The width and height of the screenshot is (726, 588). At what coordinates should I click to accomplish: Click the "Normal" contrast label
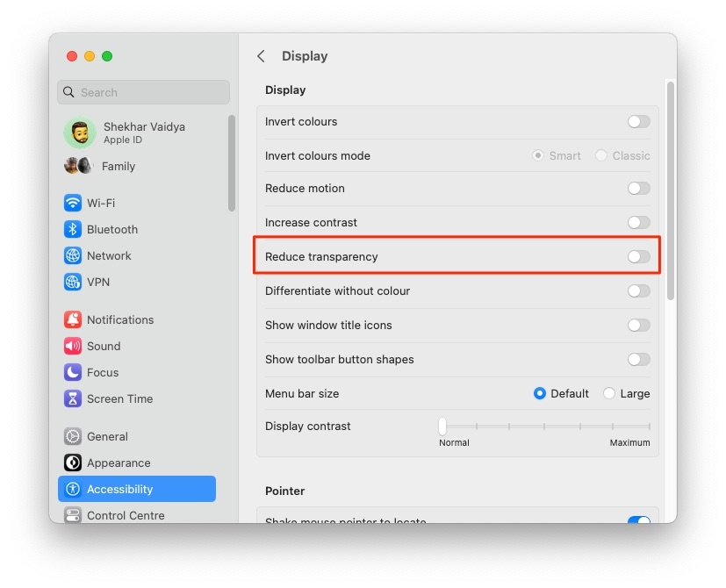pyautogui.click(x=454, y=442)
